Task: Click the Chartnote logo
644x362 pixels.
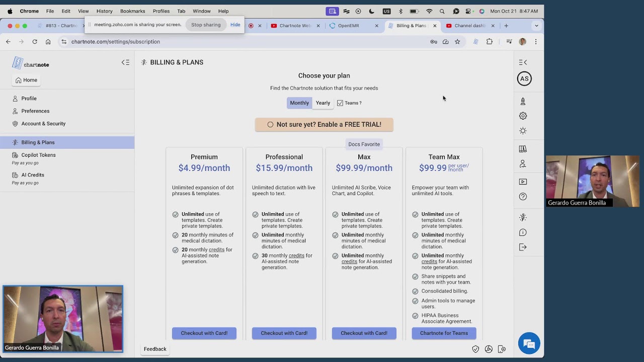Action: tap(31, 63)
